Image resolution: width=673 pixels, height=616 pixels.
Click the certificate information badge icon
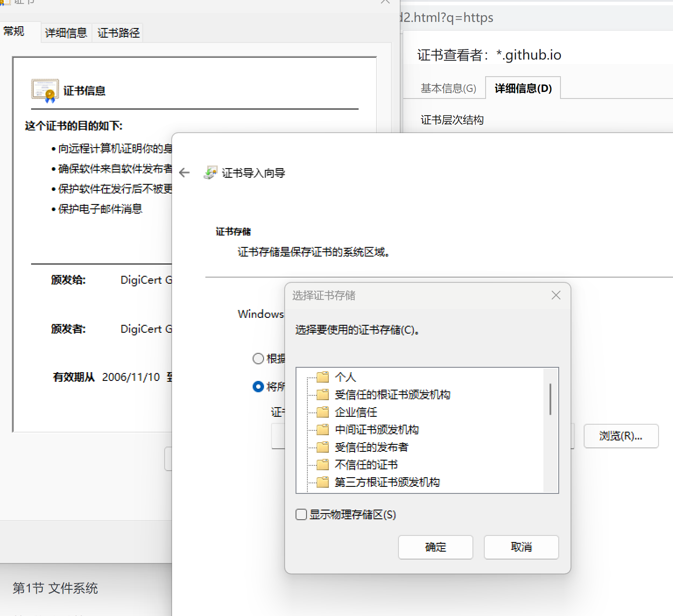(x=45, y=91)
